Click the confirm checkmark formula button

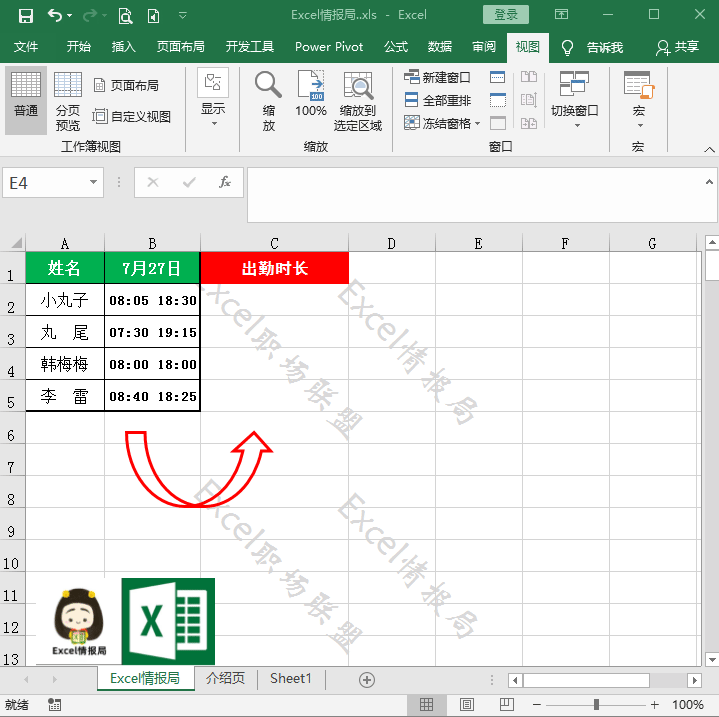[189, 182]
